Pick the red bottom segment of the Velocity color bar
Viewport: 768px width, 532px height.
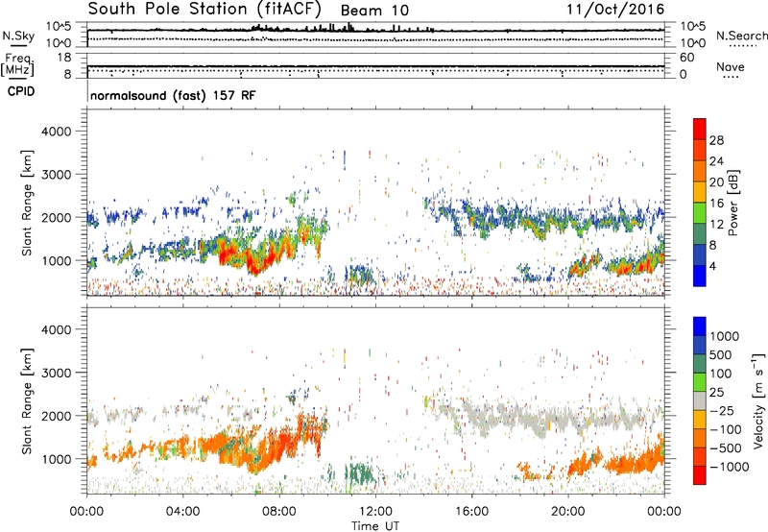(x=700, y=475)
